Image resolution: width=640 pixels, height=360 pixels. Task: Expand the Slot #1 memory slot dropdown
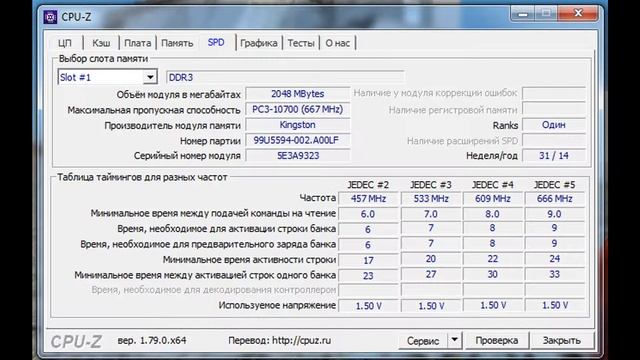(150, 77)
